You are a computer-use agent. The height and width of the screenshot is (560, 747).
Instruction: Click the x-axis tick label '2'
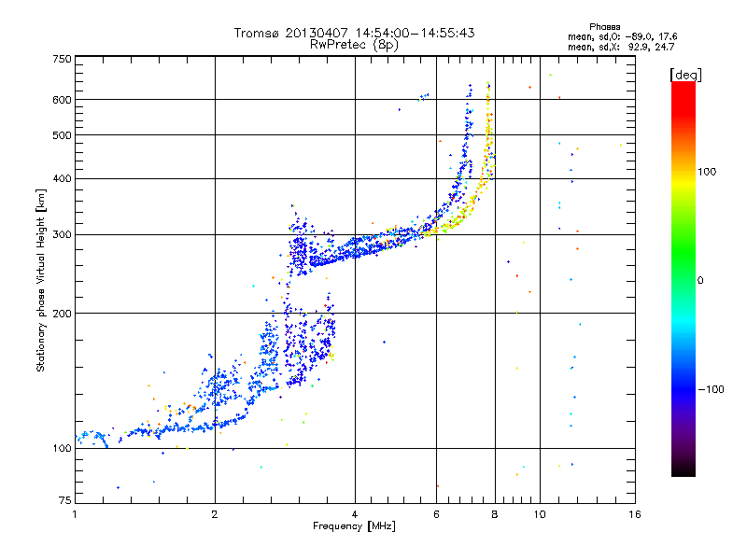pyautogui.click(x=215, y=514)
